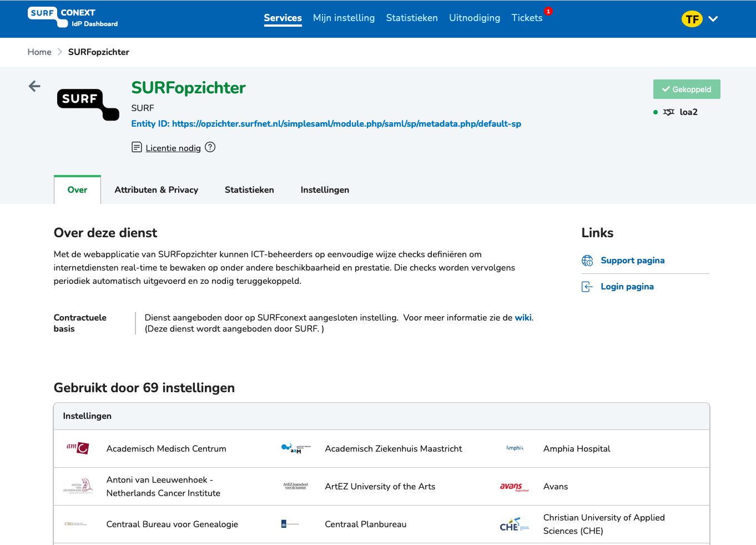Click the Academisch Medisch Centrum name
This screenshot has height=545, width=756.
[x=166, y=449]
